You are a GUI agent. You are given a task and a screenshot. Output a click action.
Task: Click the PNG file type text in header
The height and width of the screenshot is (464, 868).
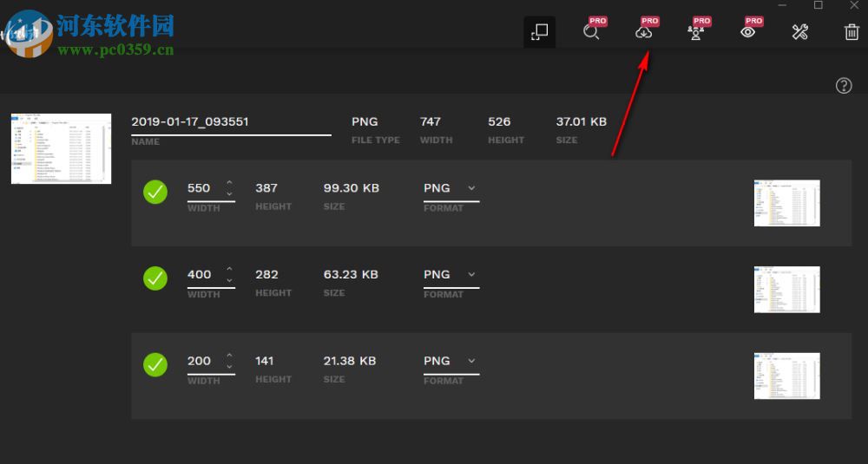[x=365, y=121]
